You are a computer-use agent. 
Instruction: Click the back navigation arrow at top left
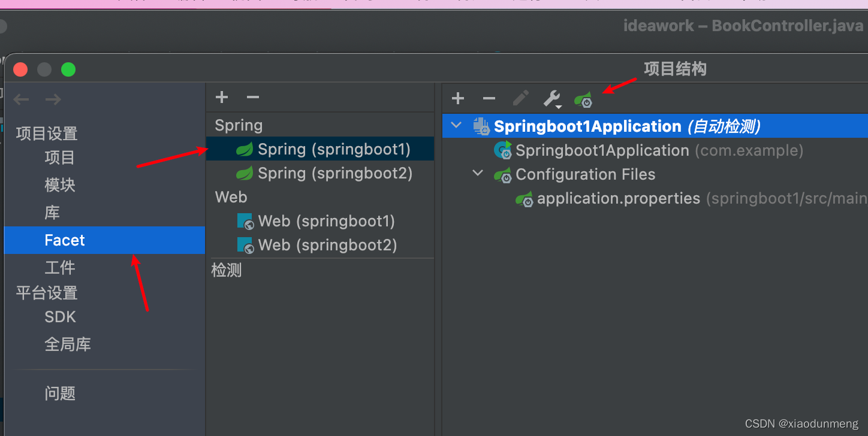(x=21, y=99)
